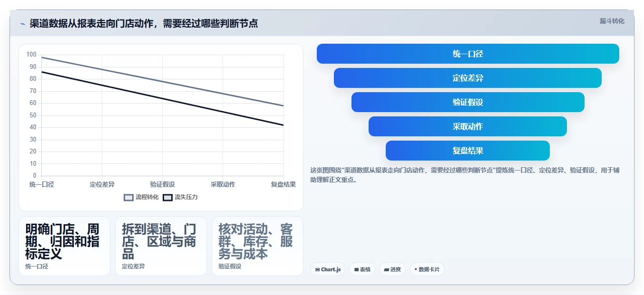644x295 pixels.
Task: Select the 统一口径 funnel bar
Action: coord(468,54)
